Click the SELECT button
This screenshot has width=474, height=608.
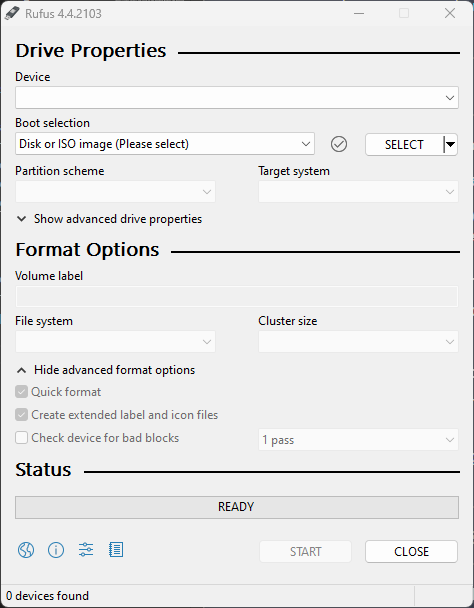coord(404,145)
